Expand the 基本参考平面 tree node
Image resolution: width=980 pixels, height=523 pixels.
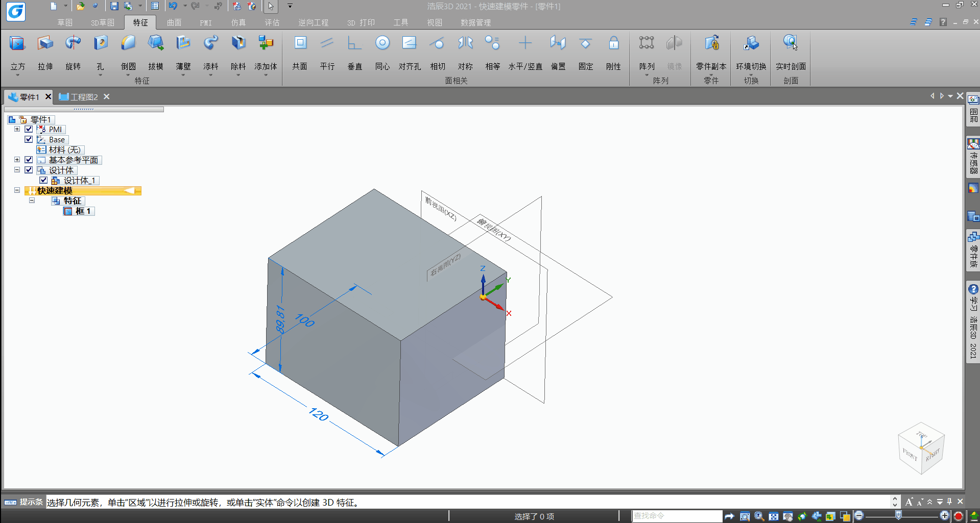[x=17, y=160]
